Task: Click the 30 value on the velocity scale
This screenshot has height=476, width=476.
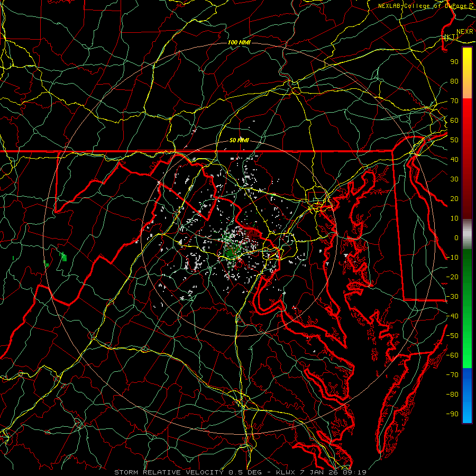Action: (x=454, y=179)
